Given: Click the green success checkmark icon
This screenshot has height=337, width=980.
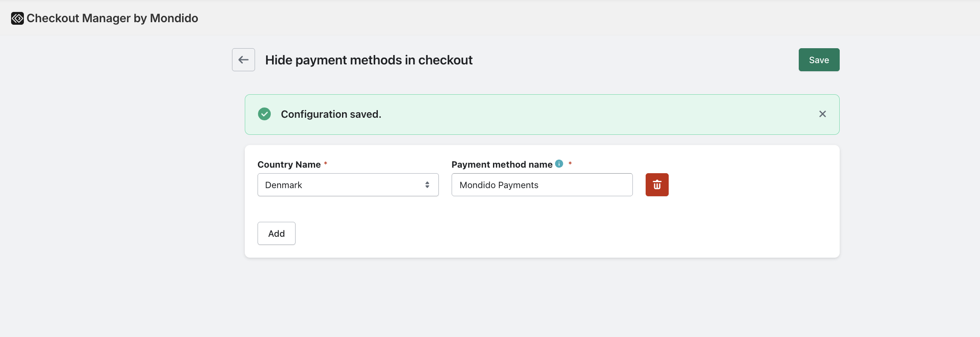Looking at the screenshot, I should (x=264, y=114).
